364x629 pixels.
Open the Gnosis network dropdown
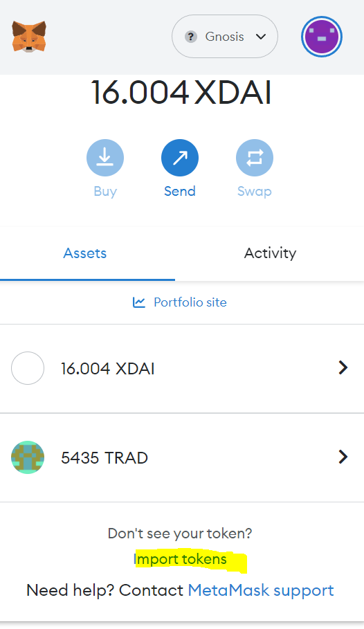click(225, 37)
